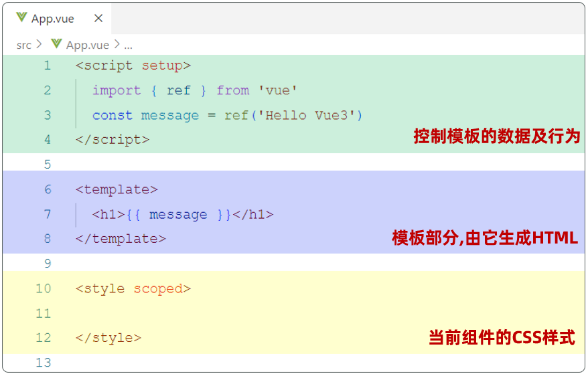The image size is (588, 374).
Task: Expand the chevron after App.vue breadcrumb
Action: click(x=117, y=45)
